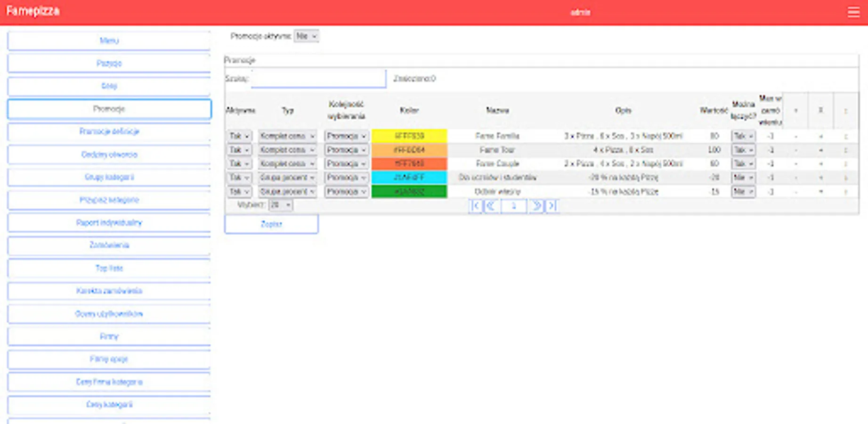Open the hamburger menu icon in the header
The height and width of the screenshot is (424, 868).
[853, 12]
